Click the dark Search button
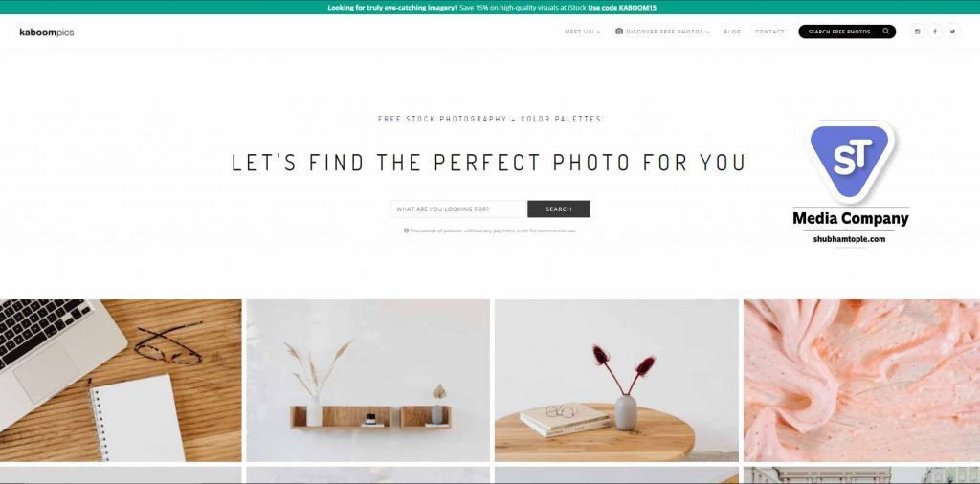The image size is (980, 484). point(559,209)
